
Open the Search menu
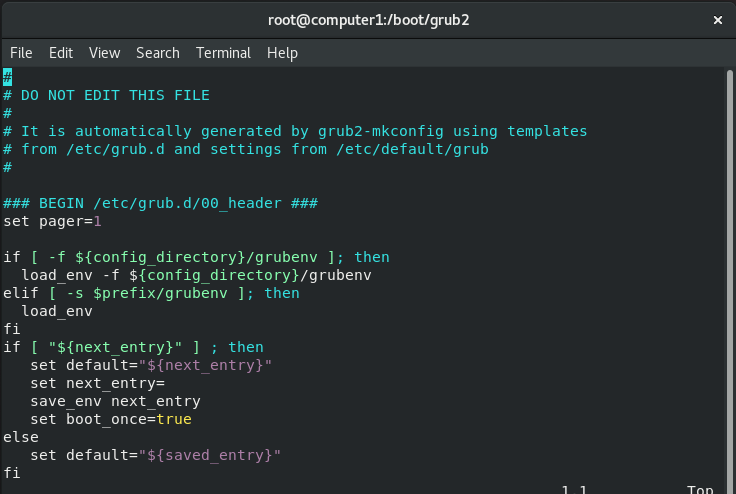[x=158, y=53]
